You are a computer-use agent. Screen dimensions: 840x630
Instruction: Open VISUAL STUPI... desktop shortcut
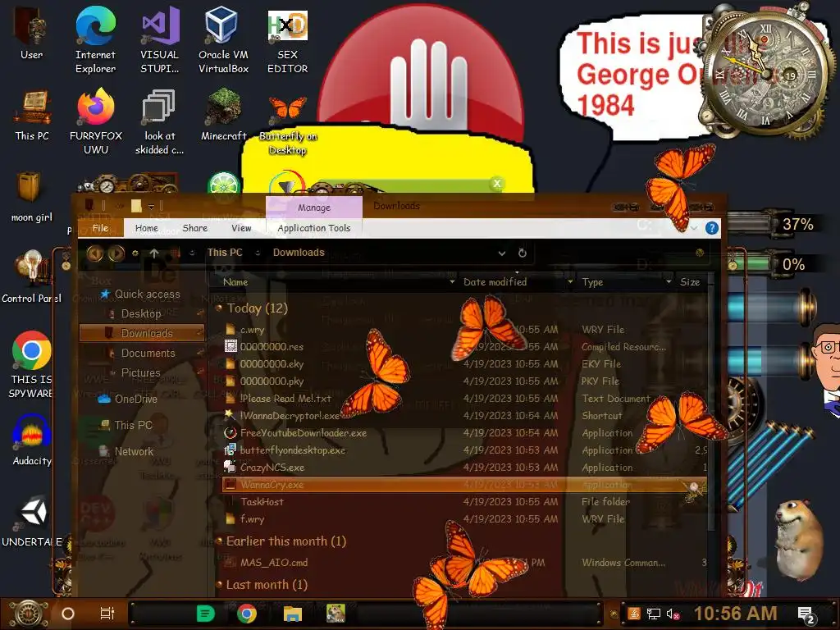160,41
